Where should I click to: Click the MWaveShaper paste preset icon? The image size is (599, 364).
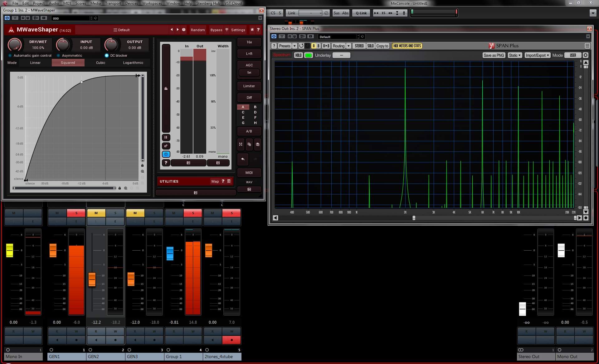258,144
